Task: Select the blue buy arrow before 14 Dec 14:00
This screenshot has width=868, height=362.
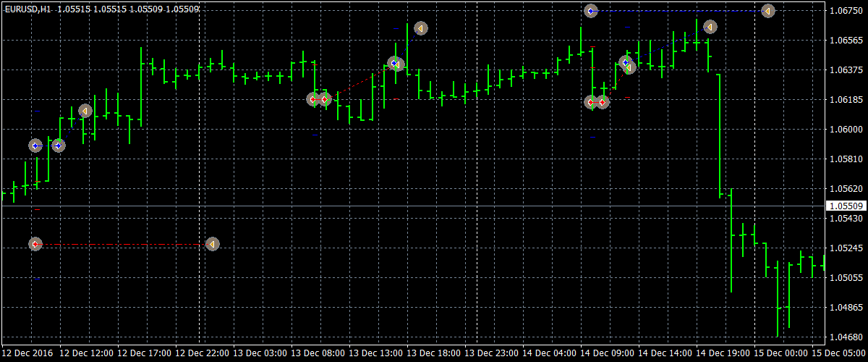Action: click(626, 62)
